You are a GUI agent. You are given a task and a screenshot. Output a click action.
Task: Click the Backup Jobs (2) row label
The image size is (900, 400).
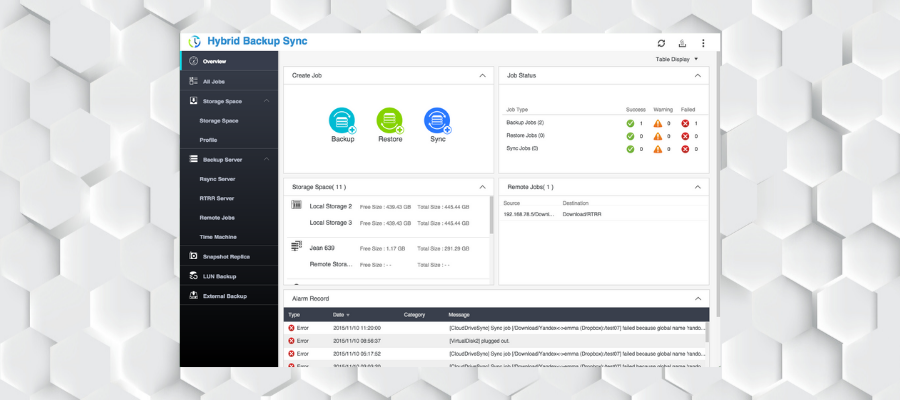[x=525, y=123]
